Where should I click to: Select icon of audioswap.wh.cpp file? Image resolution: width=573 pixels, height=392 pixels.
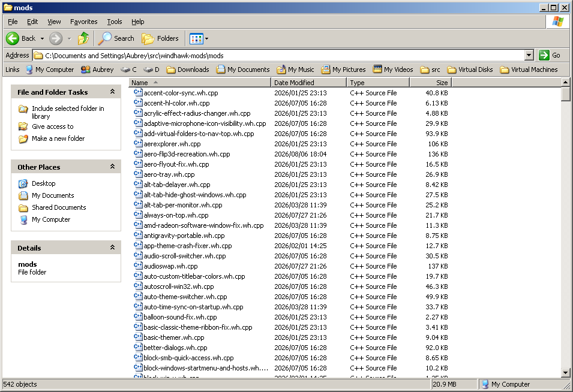[138, 266]
